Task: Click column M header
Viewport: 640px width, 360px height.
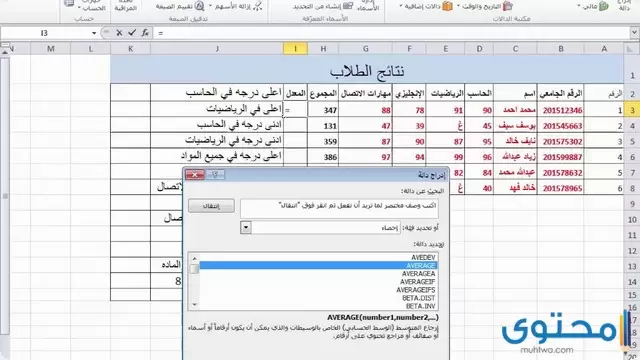Action: tap(51, 49)
